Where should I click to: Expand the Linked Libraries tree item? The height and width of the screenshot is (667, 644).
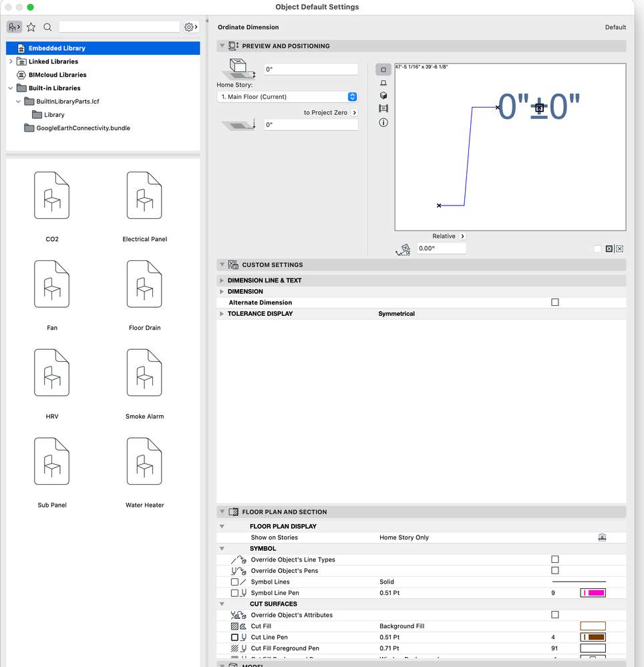12,61
